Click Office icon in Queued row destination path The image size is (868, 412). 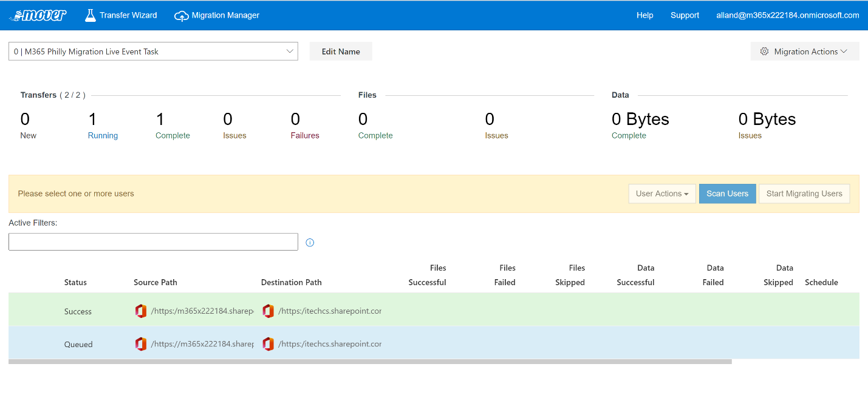coord(268,344)
